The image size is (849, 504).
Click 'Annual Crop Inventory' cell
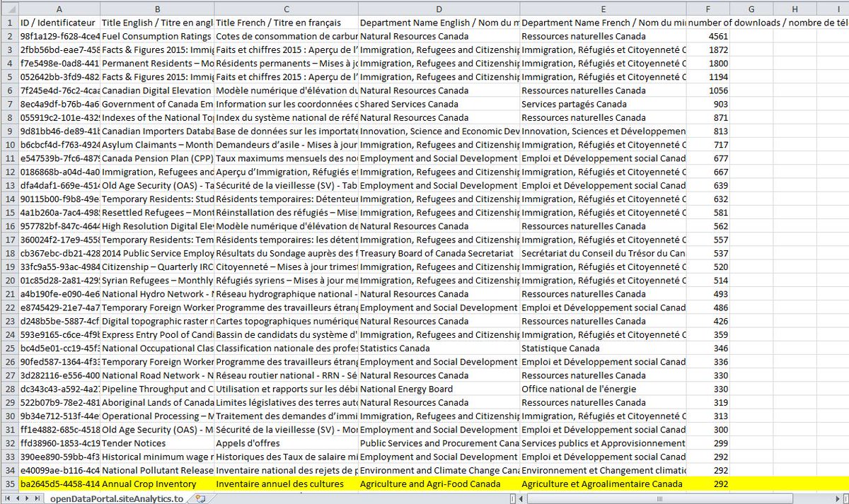tap(157, 484)
